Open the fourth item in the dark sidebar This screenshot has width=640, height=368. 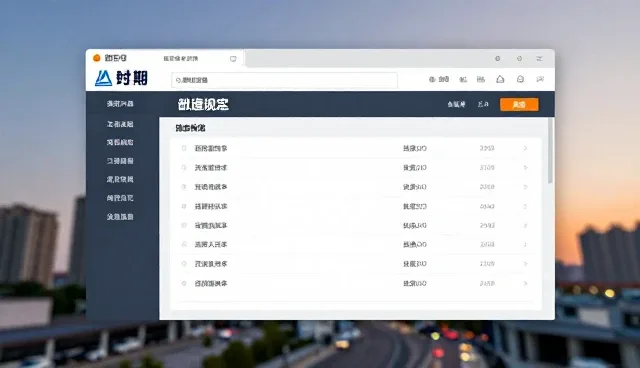click(x=120, y=161)
